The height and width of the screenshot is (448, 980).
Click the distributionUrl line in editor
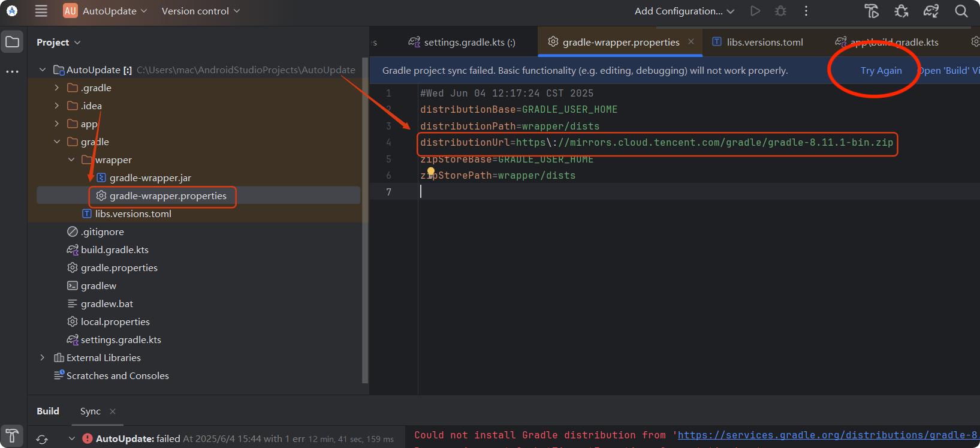pos(656,142)
